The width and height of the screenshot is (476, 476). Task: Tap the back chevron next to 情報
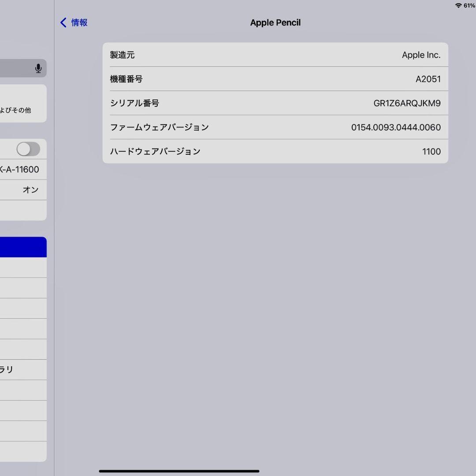(63, 22)
